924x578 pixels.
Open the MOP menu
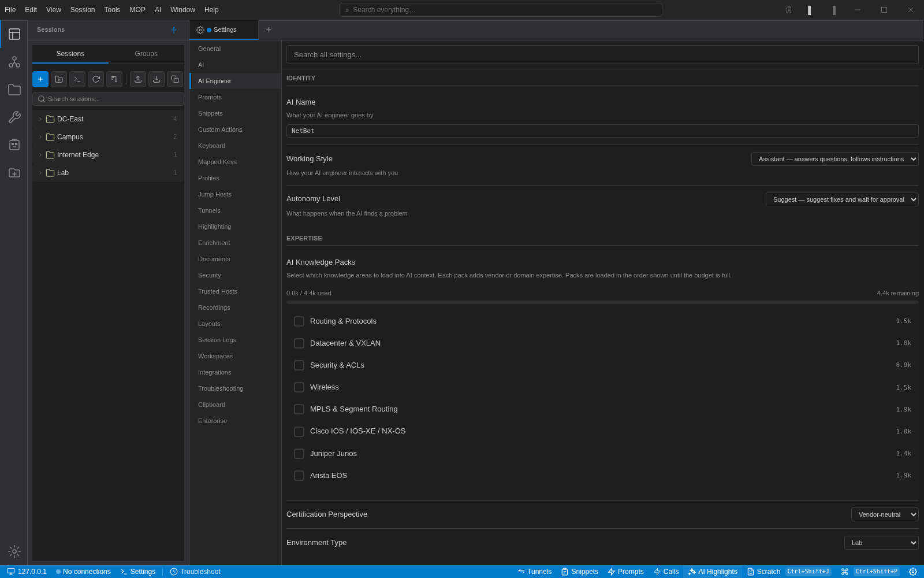pos(137,10)
